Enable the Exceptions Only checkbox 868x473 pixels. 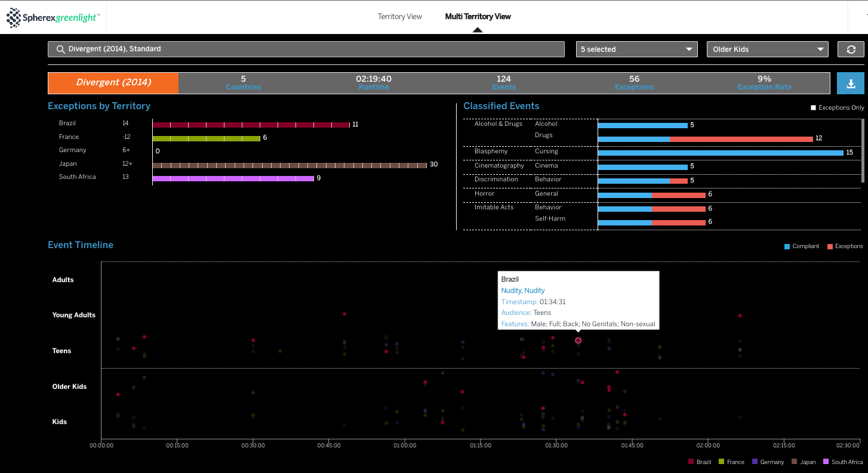point(813,108)
